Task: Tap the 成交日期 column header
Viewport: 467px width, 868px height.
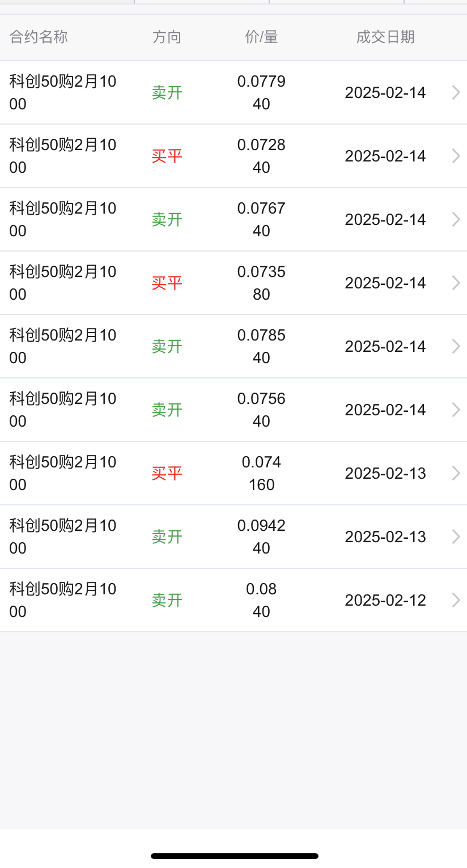Action: [x=385, y=37]
